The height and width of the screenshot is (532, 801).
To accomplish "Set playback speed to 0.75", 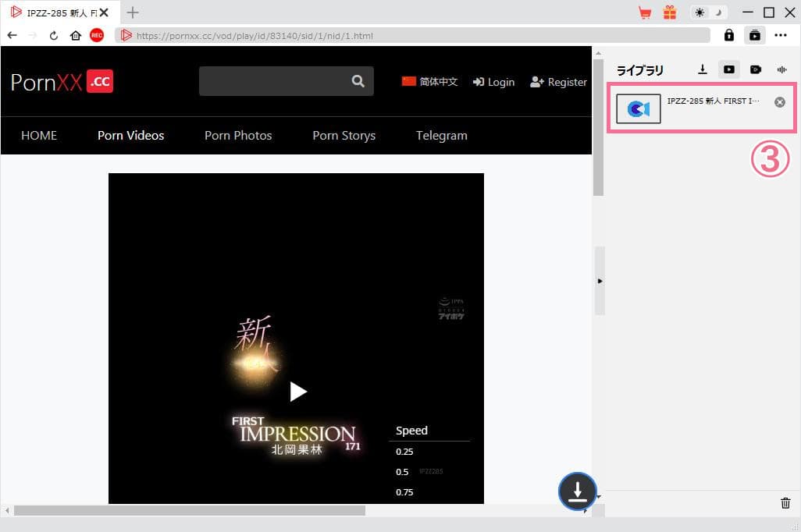I will (x=404, y=492).
